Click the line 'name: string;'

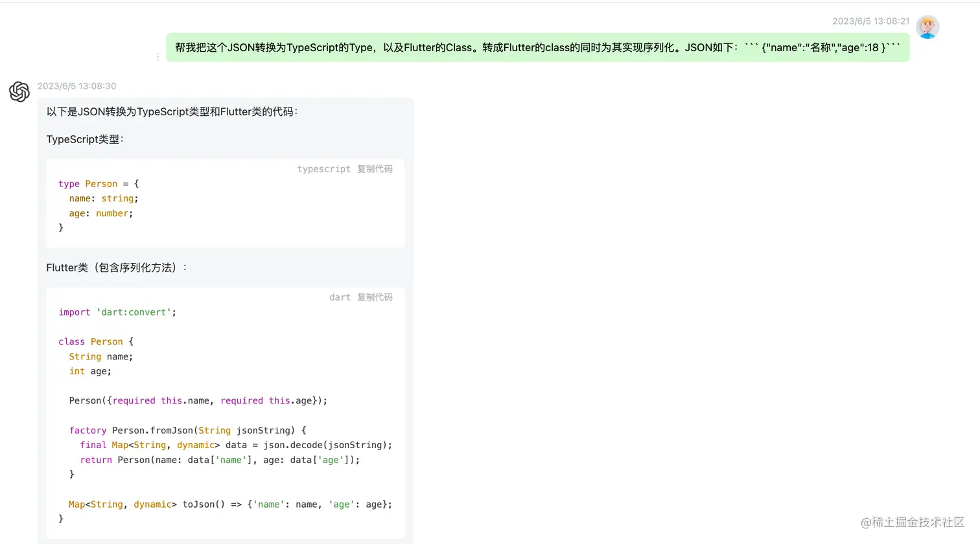[x=104, y=199]
